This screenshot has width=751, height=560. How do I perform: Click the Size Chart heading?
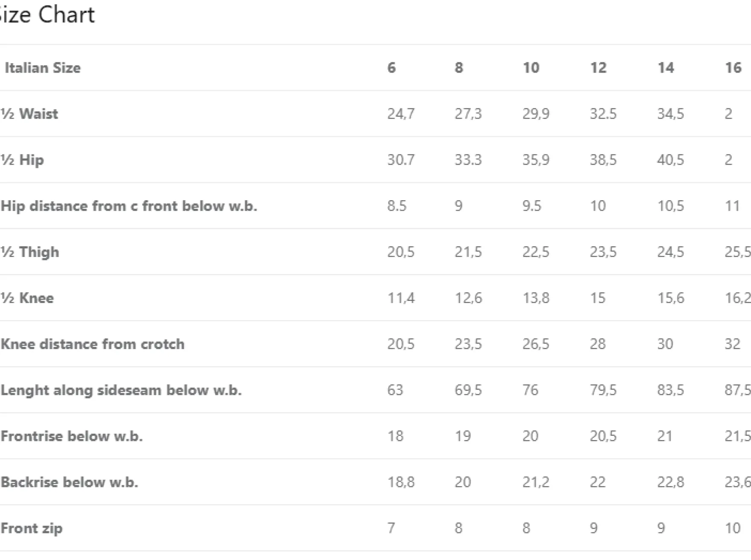[x=46, y=15]
